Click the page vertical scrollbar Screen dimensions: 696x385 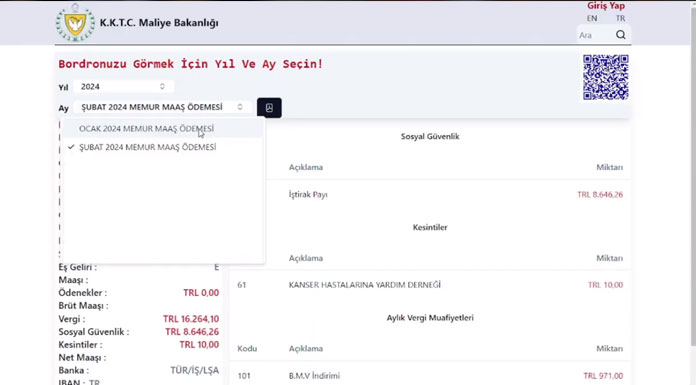pos(693,178)
